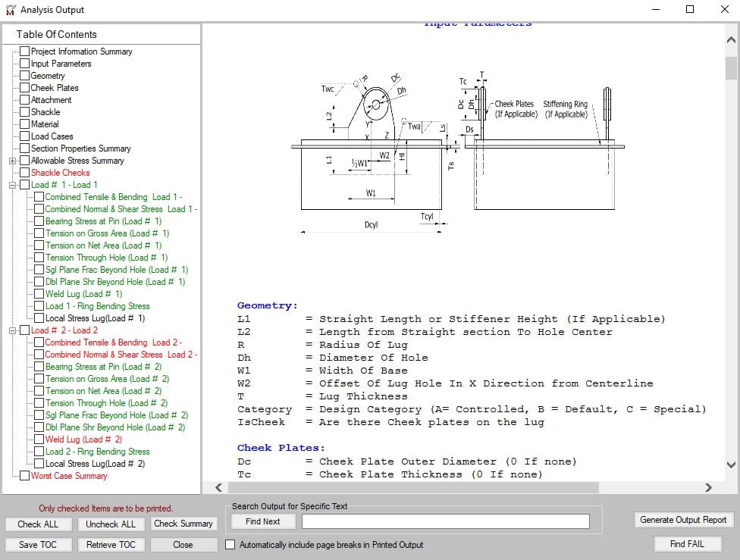Check the Worst Case Summary item
Viewport: 740px width, 560px height.
25,476
